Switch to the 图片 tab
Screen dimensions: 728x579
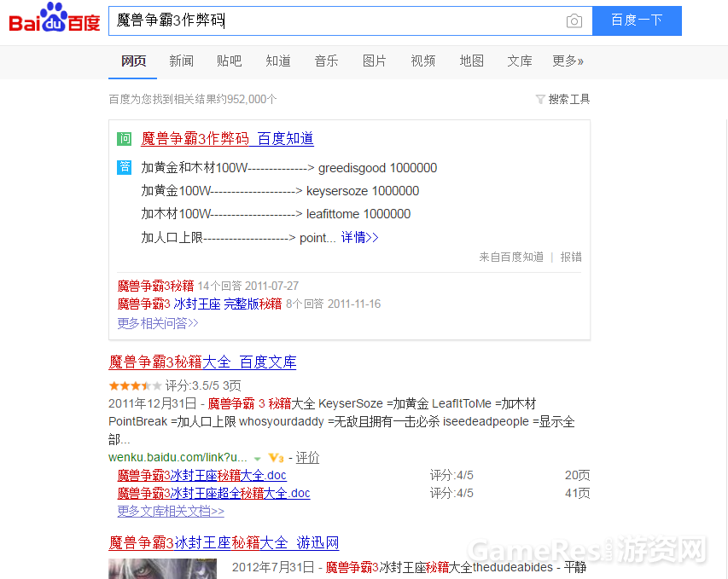pyautogui.click(x=374, y=61)
